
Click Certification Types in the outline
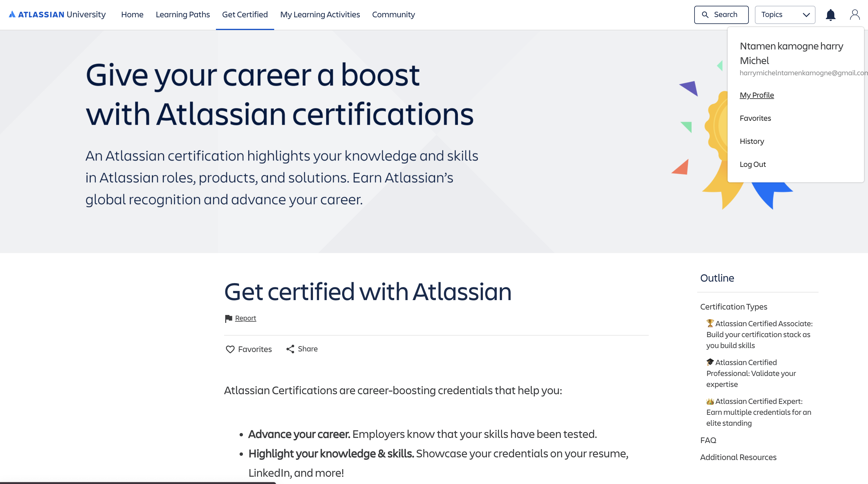coord(733,307)
